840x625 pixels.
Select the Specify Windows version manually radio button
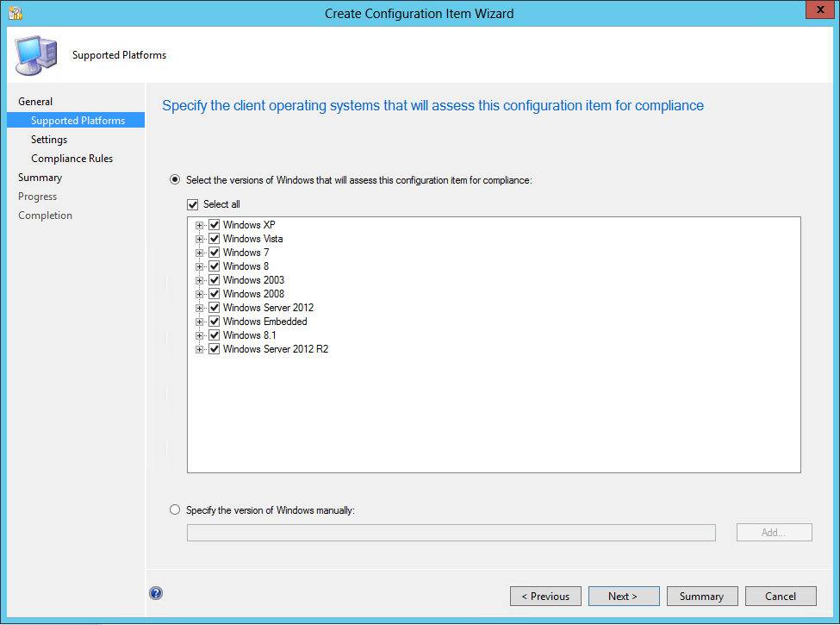175,509
